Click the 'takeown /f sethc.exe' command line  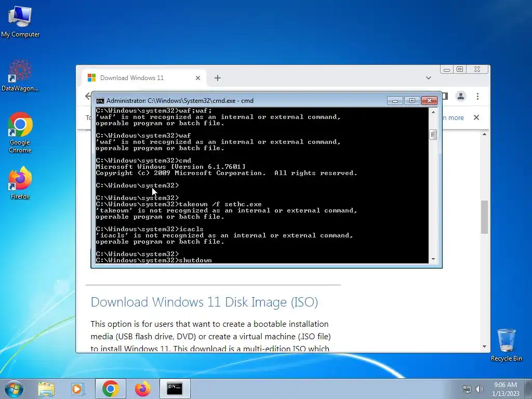tap(179, 204)
